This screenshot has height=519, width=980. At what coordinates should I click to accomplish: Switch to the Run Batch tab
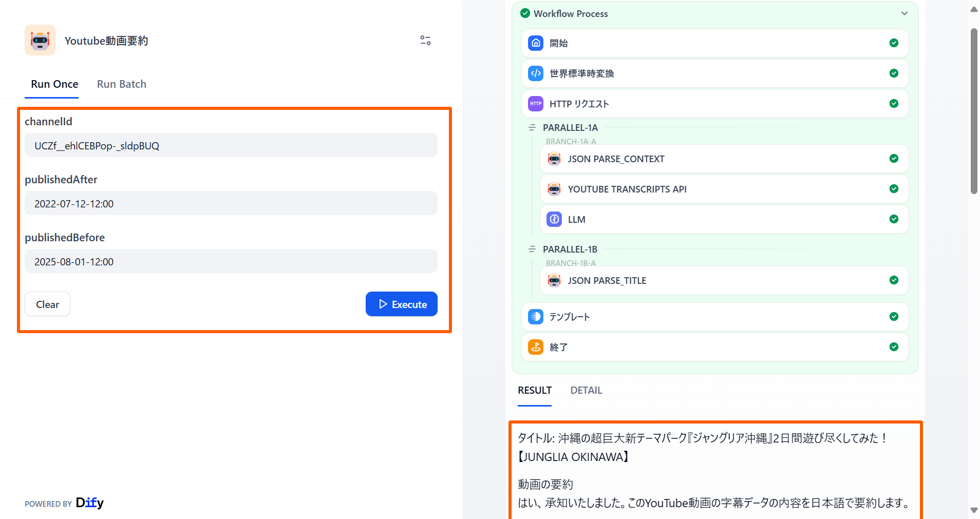tap(122, 84)
